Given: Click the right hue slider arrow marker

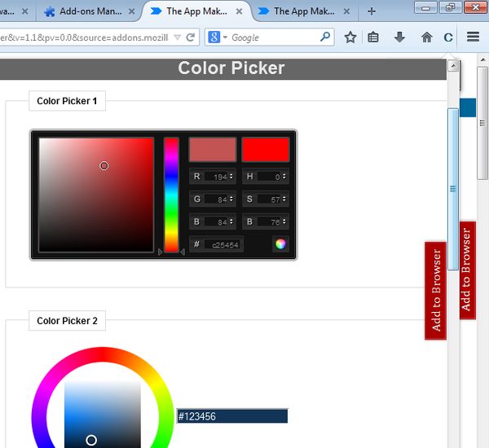Looking at the screenshot, I should (183, 252).
